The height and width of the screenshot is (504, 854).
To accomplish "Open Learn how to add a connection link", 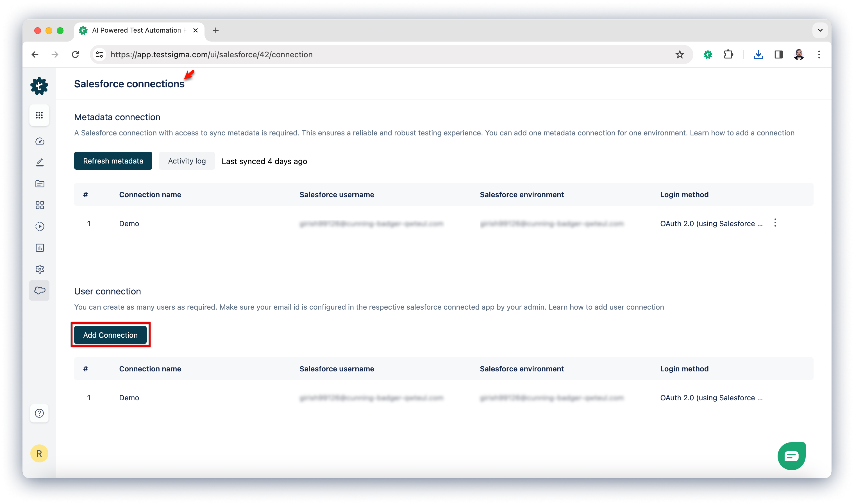I will (x=742, y=133).
